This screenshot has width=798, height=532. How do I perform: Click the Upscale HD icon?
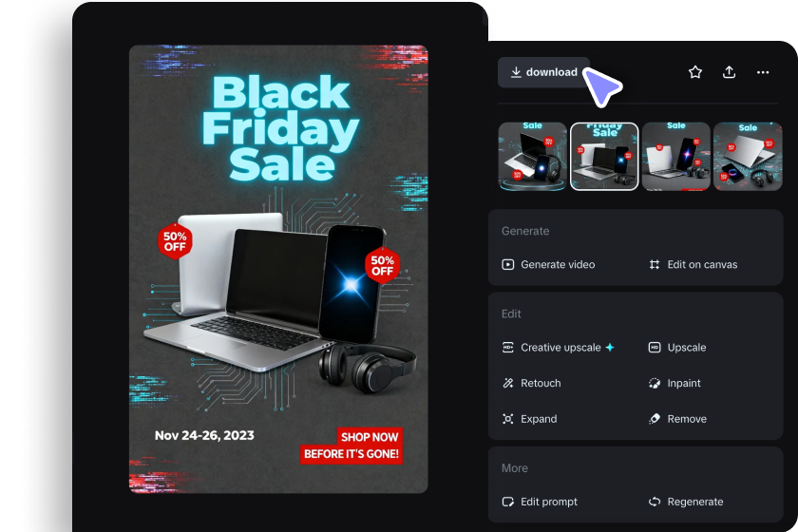coord(655,348)
